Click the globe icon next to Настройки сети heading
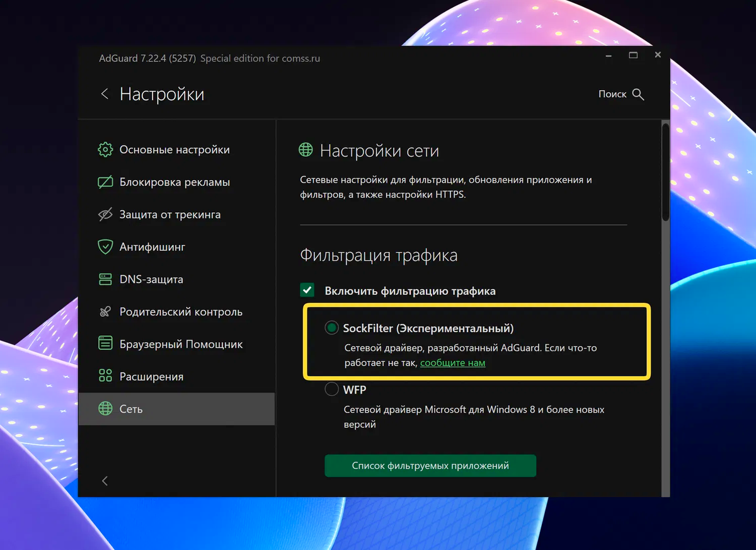The height and width of the screenshot is (550, 756). coord(306,150)
